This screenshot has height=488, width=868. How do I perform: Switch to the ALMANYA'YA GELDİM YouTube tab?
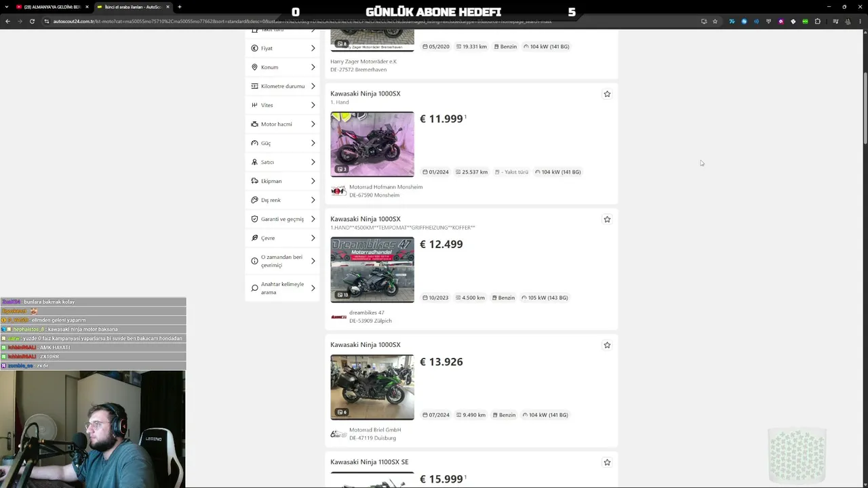point(52,7)
